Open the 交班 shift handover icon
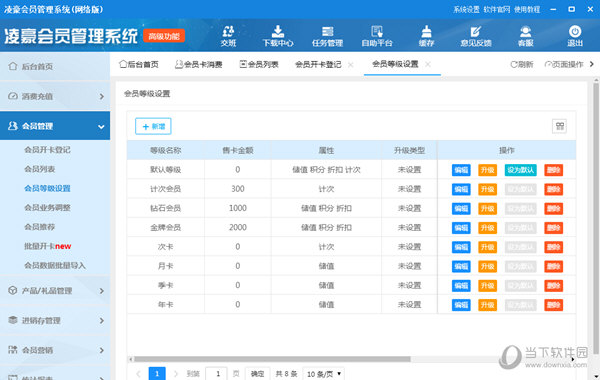The image size is (600, 380). coord(228,36)
